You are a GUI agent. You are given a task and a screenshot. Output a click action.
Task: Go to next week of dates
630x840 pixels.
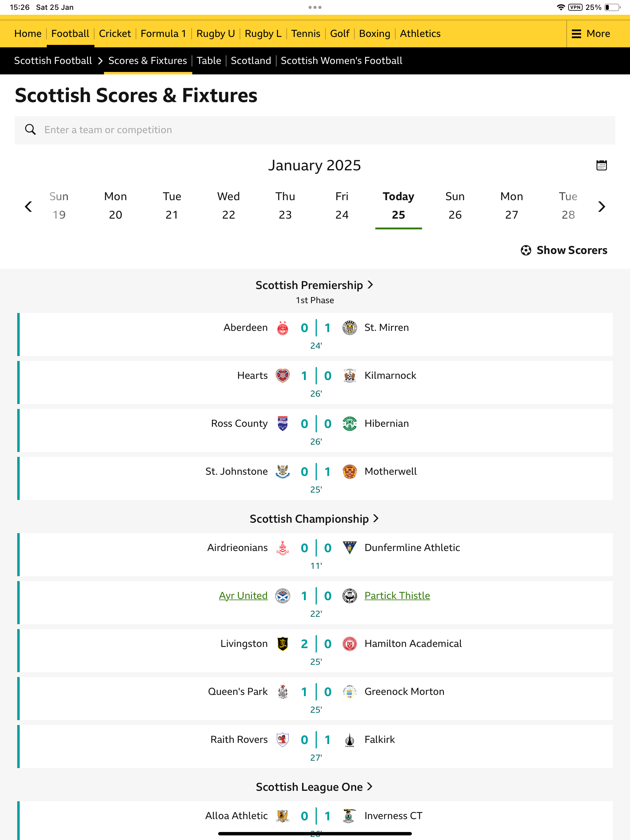(601, 207)
